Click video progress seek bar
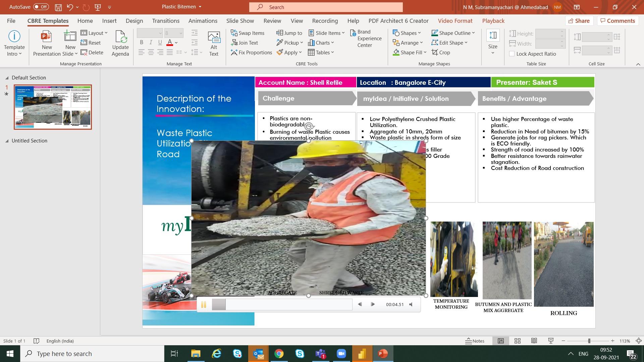644x362 pixels. [282, 304]
